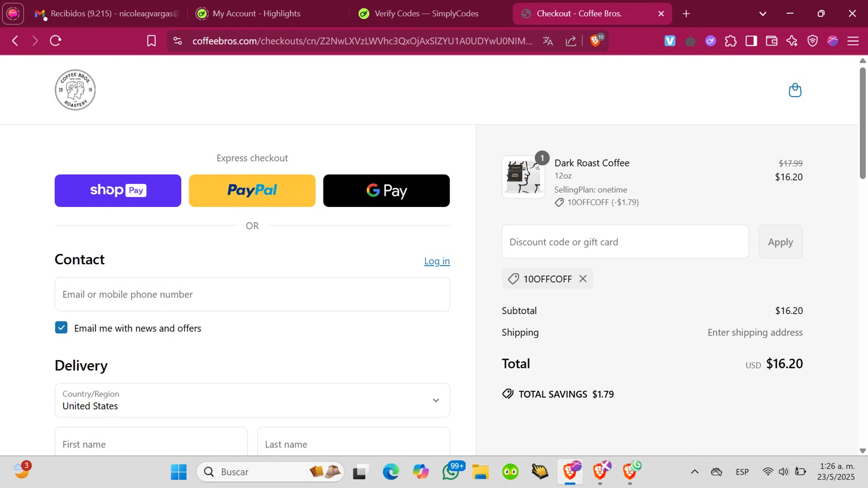This screenshot has height=488, width=868.
Task: Click the Apply discount button
Action: (x=780, y=242)
